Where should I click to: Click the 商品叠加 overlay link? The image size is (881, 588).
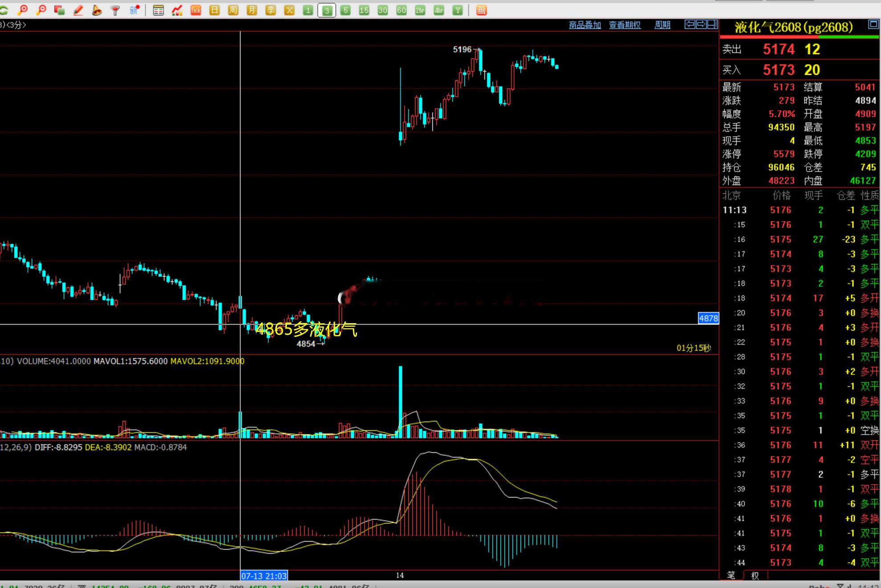(x=585, y=25)
